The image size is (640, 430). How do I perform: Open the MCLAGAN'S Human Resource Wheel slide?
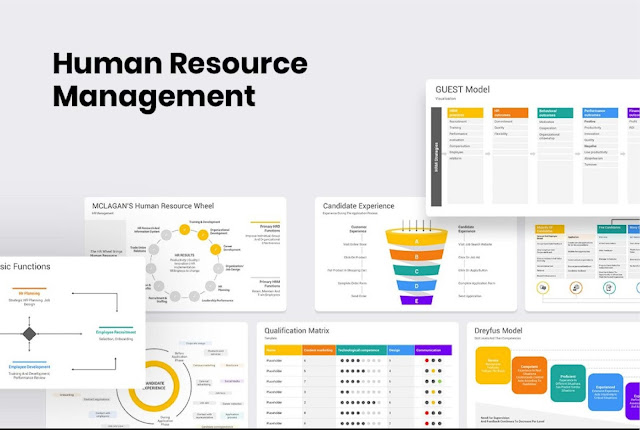185,254
